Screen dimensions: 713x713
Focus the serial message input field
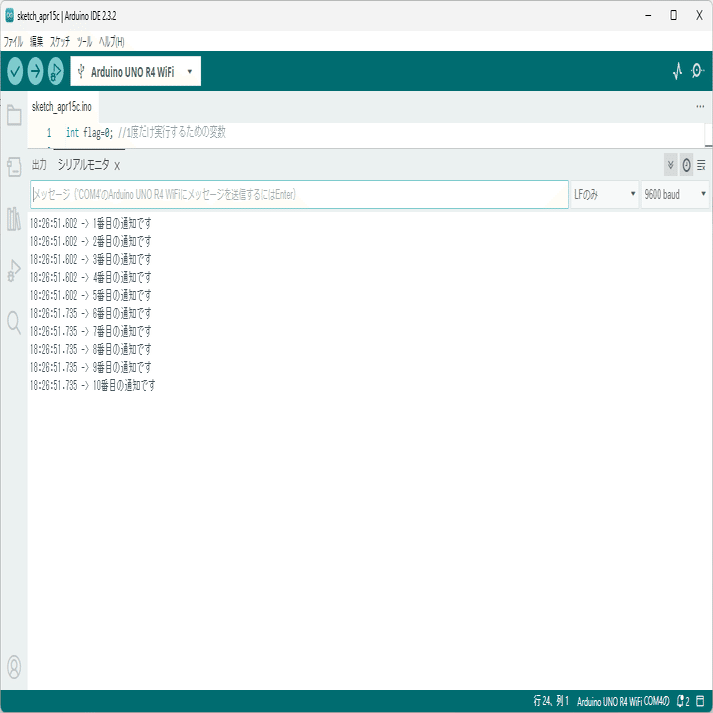click(x=299, y=195)
